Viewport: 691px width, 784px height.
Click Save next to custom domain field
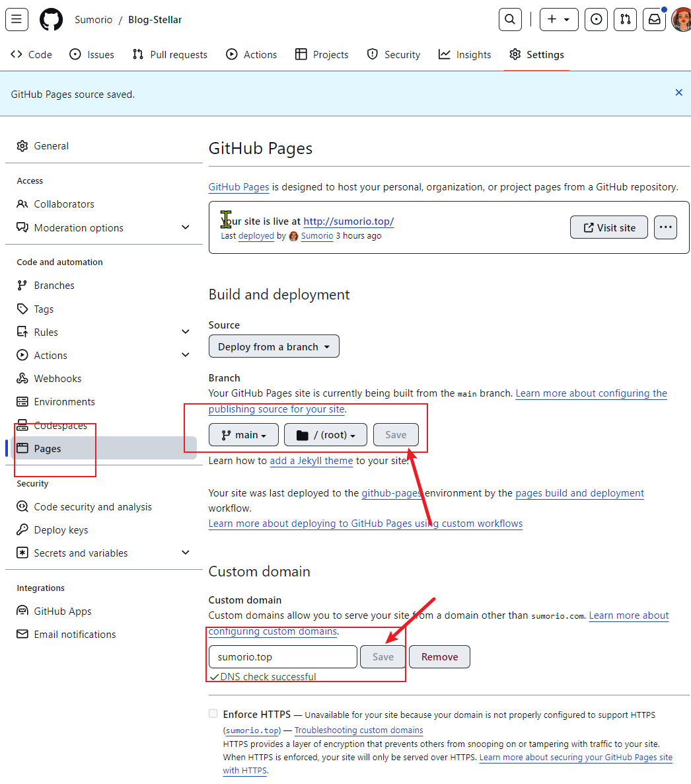pos(383,657)
